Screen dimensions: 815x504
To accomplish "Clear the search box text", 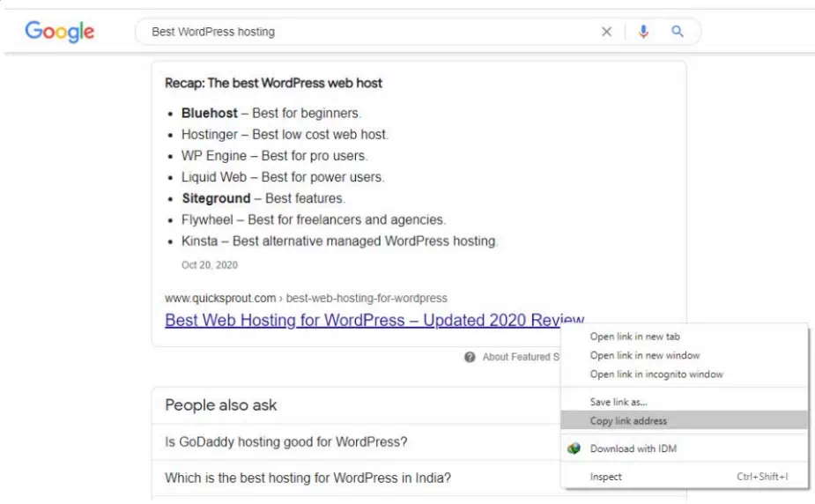I will (x=606, y=32).
